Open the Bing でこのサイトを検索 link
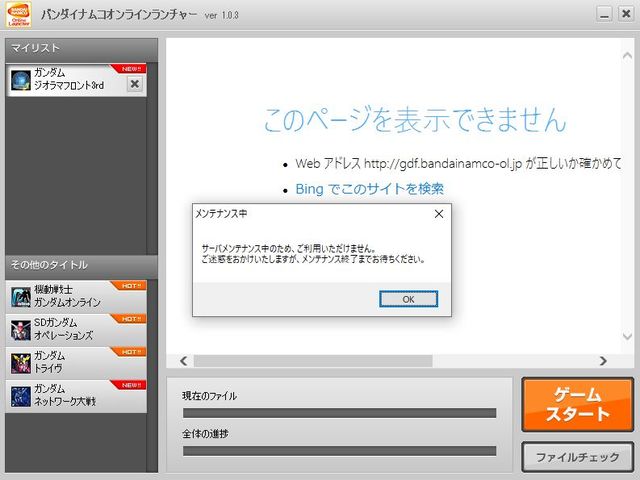This screenshot has height=480, width=640. click(x=369, y=189)
